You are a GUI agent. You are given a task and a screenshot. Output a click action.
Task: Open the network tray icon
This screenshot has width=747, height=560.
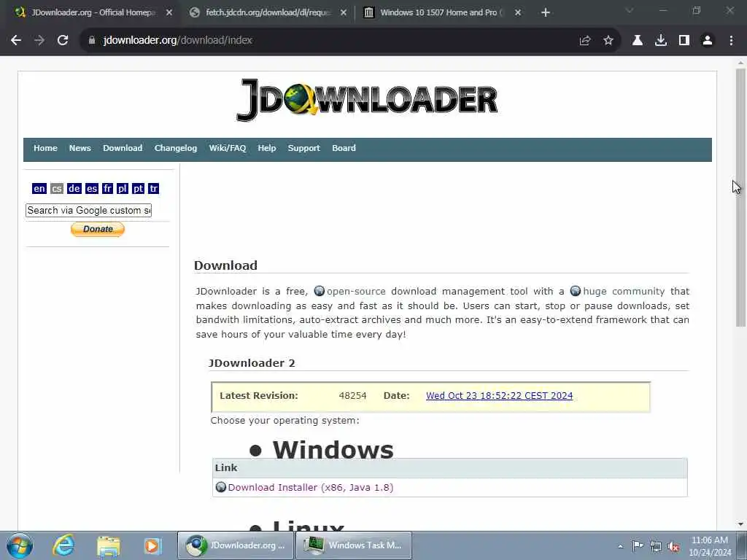point(656,547)
